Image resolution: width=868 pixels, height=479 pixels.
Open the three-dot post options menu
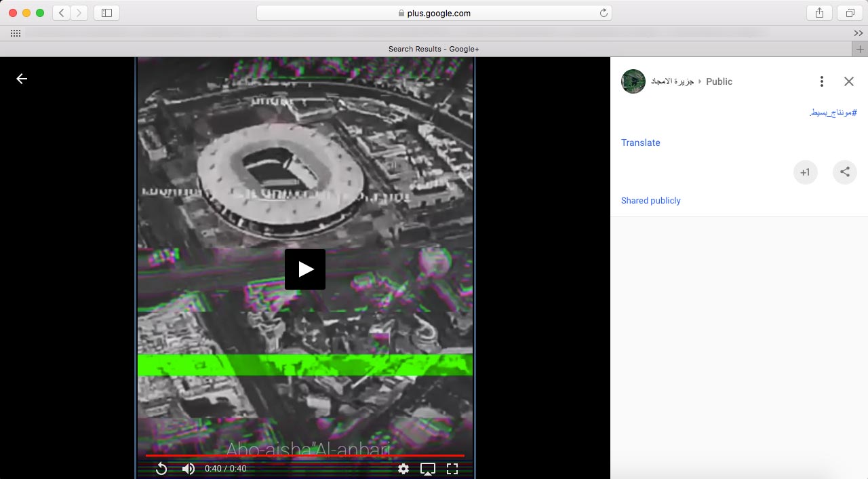(x=821, y=81)
